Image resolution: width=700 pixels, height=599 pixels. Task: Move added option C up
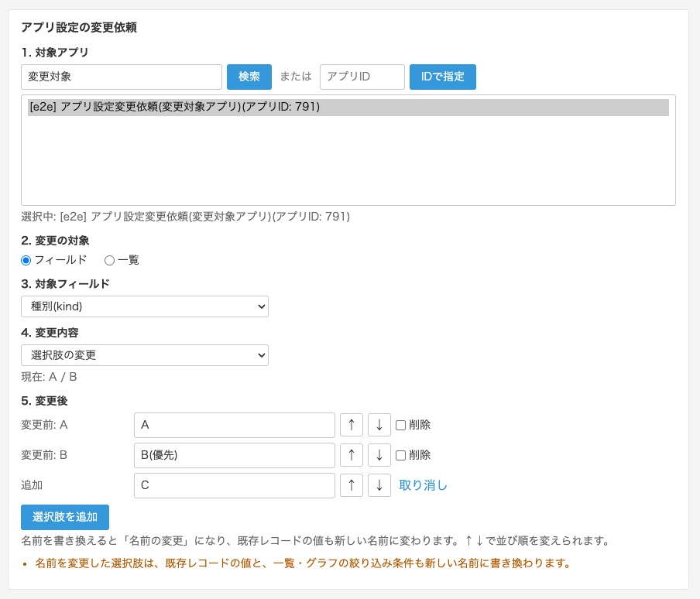pos(352,485)
